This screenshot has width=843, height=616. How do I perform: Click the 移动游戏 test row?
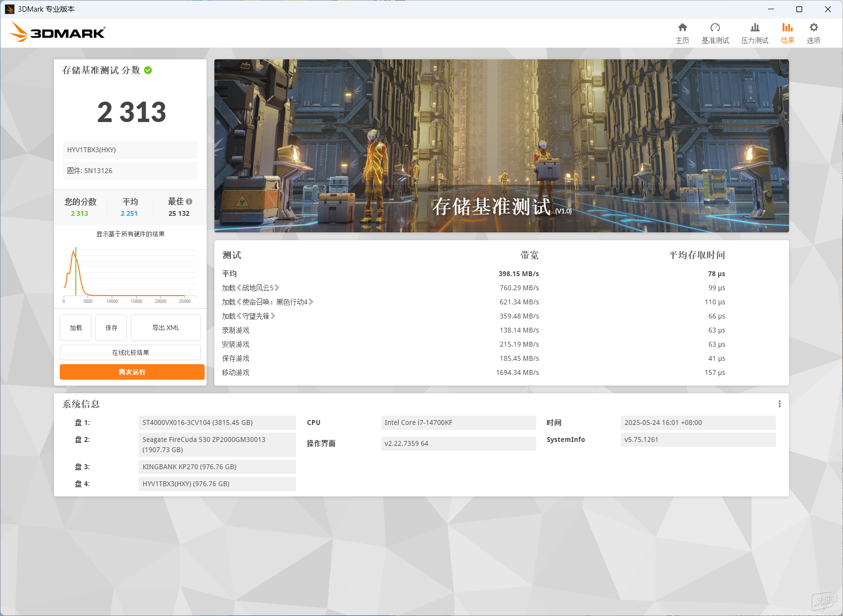[x=502, y=372]
